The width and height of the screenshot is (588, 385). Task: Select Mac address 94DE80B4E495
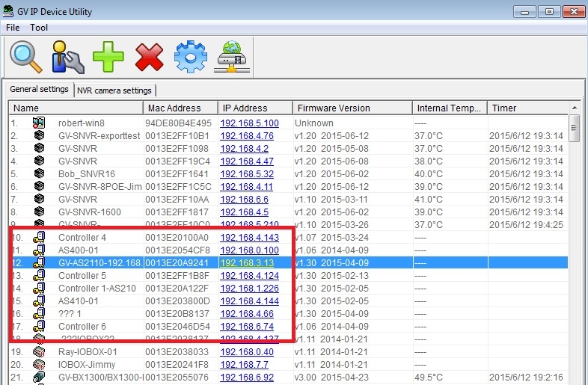tap(179, 123)
